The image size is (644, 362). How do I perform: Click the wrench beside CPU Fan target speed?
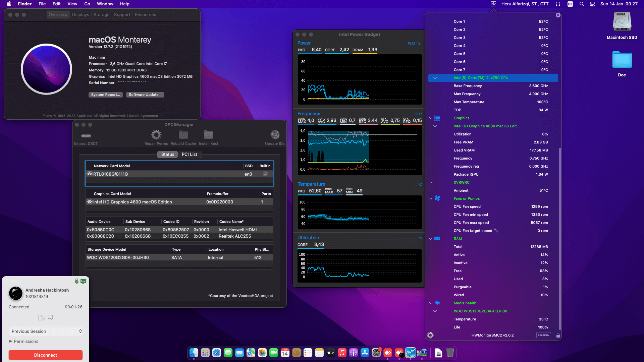coord(496,230)
